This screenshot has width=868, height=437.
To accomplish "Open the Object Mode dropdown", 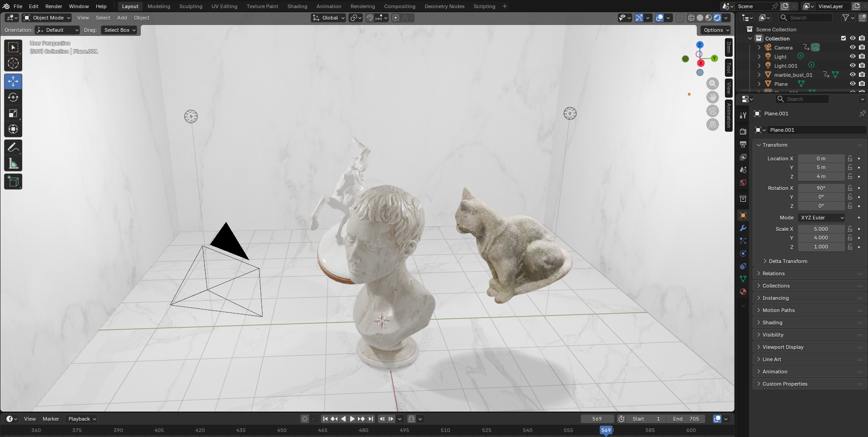I will click(47, 18).
